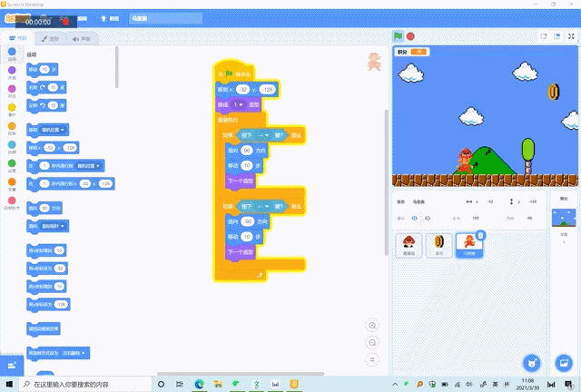The width and height of the screenshot is (581, 392).
Task: Select the yellow Events block category
Action: [12, 109]
